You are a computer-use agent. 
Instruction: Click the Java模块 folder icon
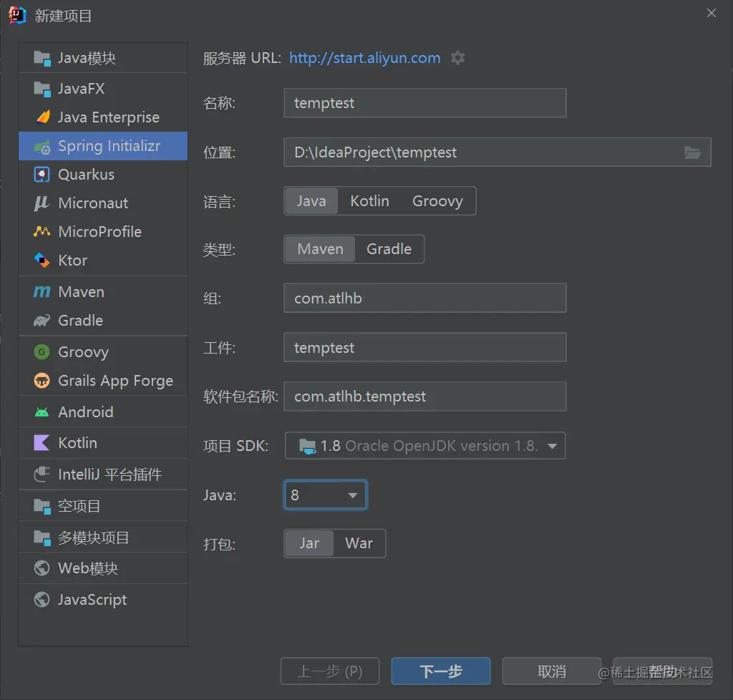pyautogui.click(x=42, y=59)
